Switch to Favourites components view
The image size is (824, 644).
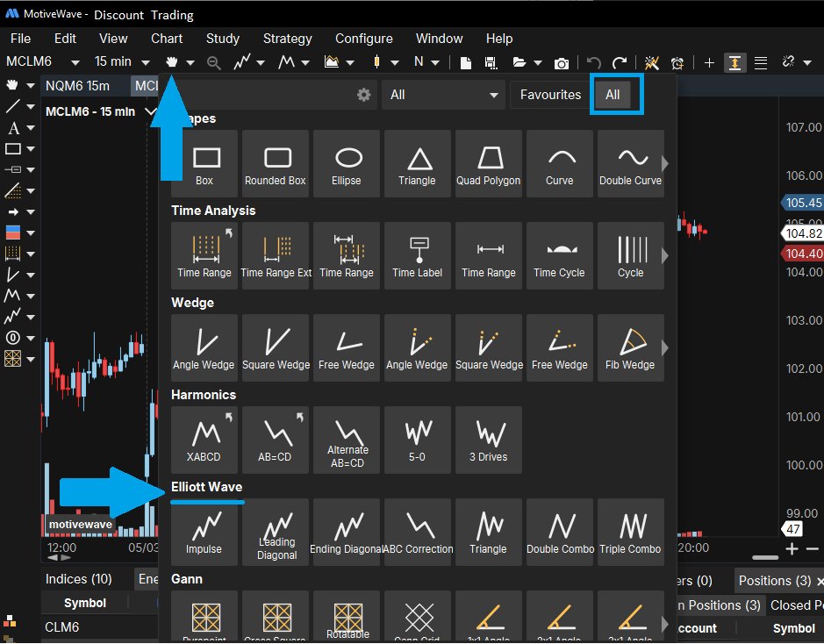[x=550, y=95]
